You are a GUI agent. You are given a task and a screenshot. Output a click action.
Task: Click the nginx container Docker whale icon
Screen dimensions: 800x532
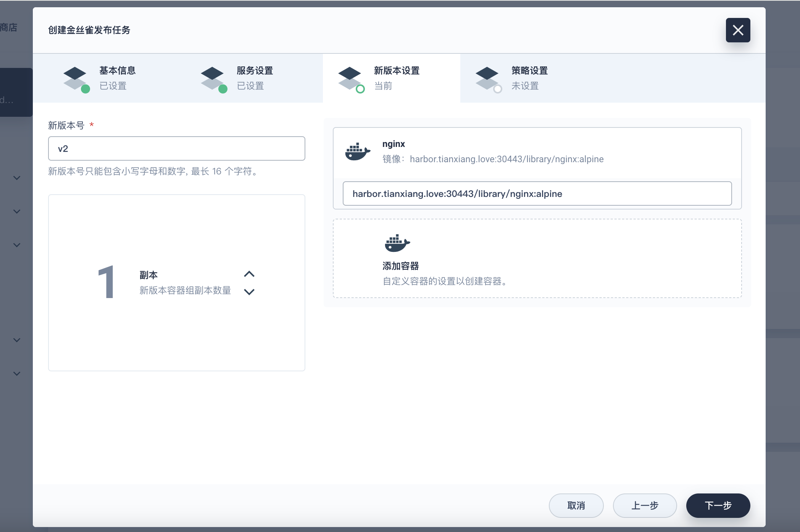[x=357, y=152]
